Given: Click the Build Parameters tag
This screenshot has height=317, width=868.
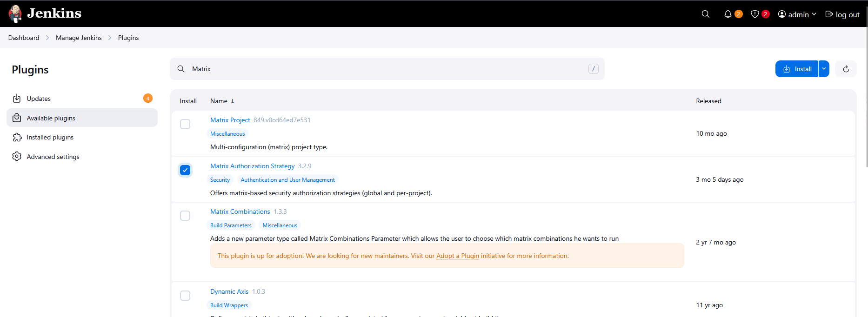Looking at the screenshot, I should coord(231,225).
